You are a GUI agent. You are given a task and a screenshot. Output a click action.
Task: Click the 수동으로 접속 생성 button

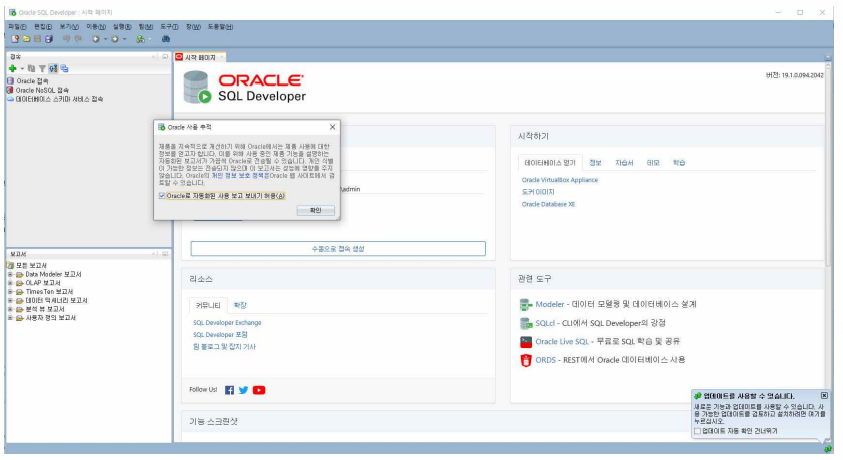pos(338,249)
